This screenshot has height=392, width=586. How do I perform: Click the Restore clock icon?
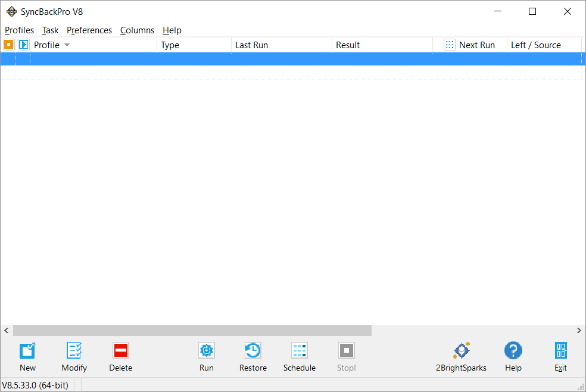click(x=253, y=350)
